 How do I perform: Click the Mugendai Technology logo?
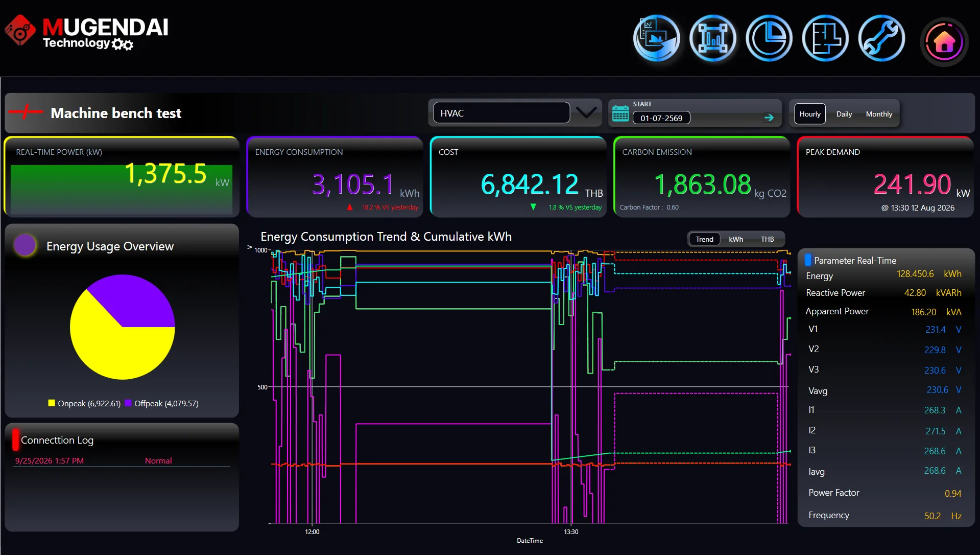pos(87,33)
